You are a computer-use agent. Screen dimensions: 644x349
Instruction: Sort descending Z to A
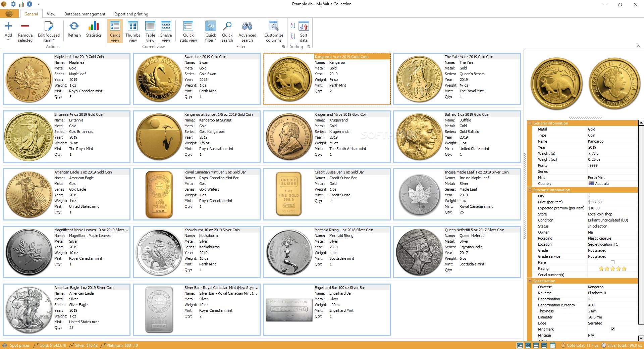tap(293, 36)
